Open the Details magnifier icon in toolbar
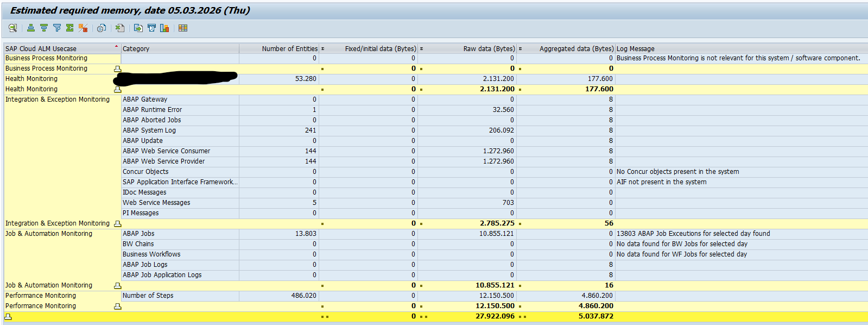The height and width of the screenshot is (325, 868). (x=12, y=28)
